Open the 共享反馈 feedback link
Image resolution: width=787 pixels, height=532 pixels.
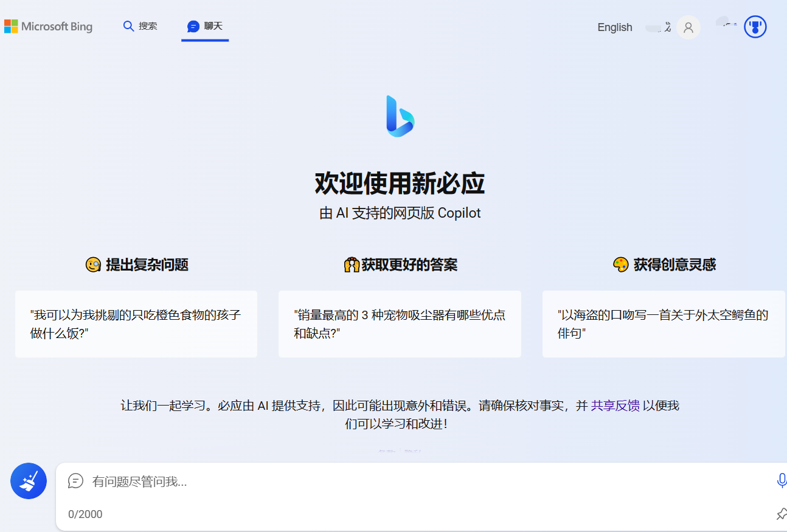(615, 406)
